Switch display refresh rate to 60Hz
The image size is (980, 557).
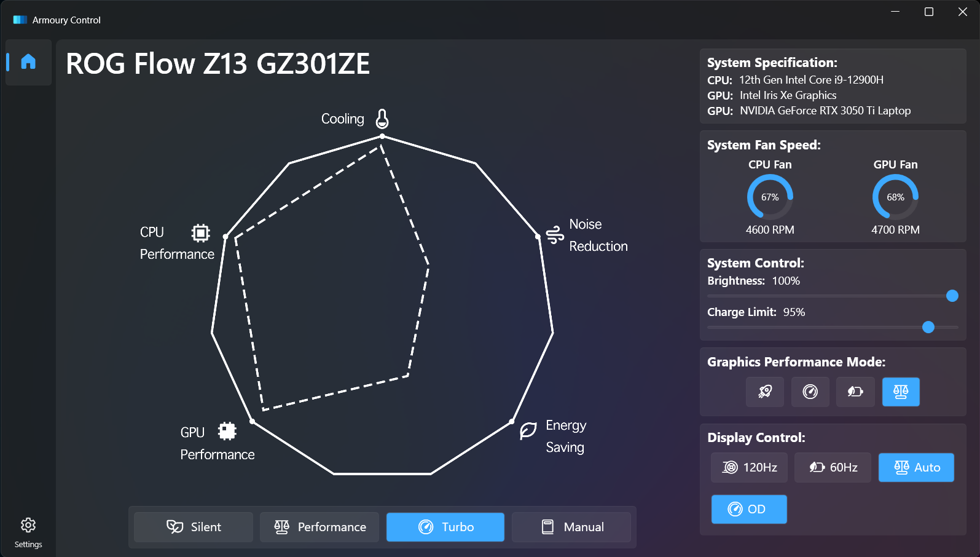[x=833, y=467]
